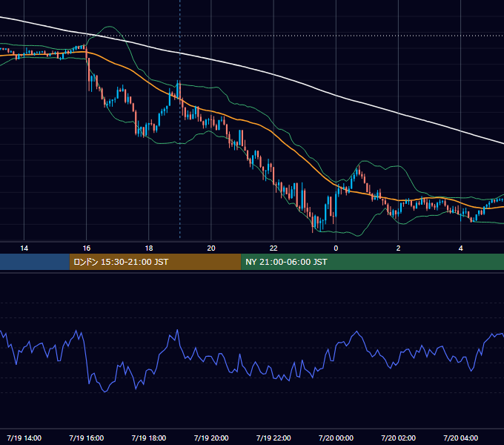Click the 7/19 18:00 indicator time label
The image size is (504, 445).
pyautogui.click(x=149, y=438)
